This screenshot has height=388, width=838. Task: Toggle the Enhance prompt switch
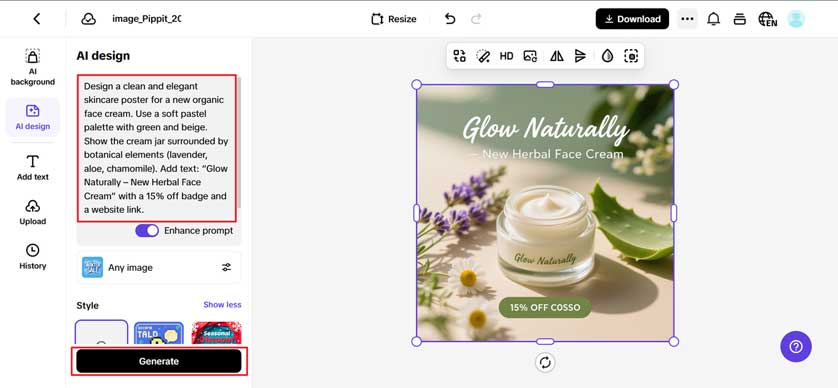click(x=147, y=230)
